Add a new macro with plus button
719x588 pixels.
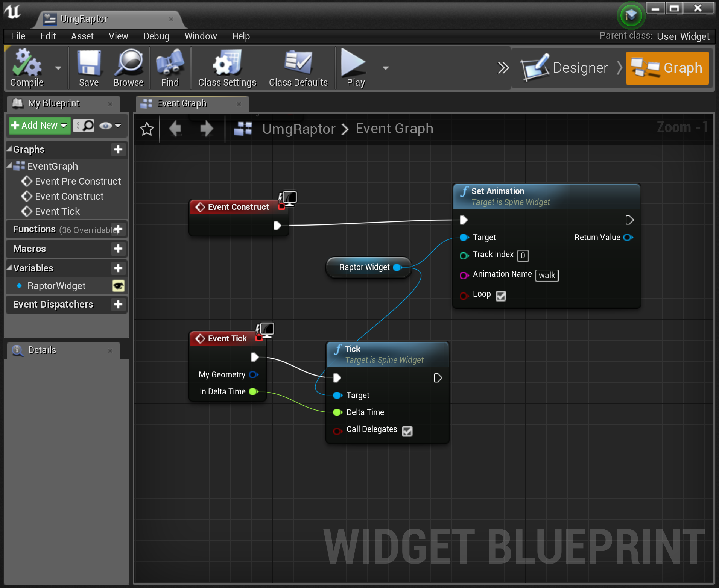click(x=118, y=249)
